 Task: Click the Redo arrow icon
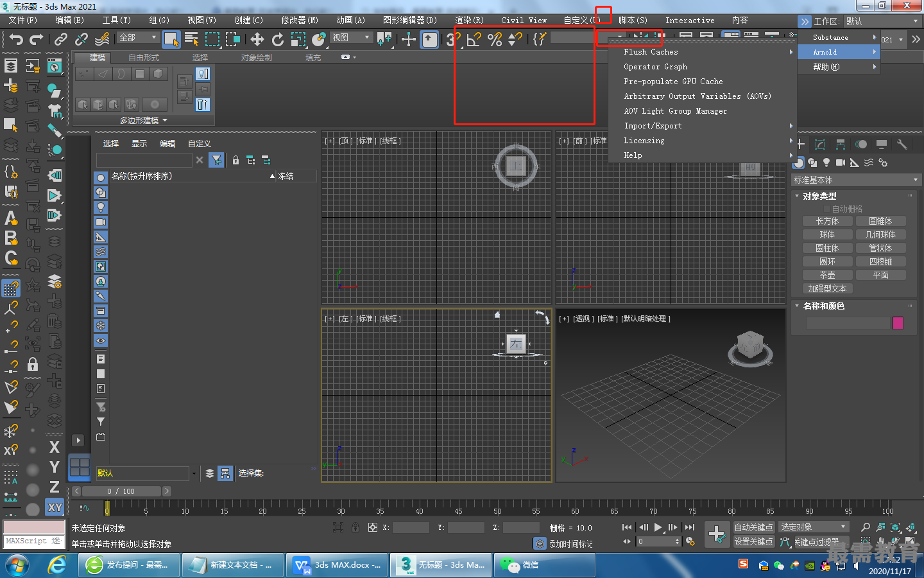pyautogui.click(x=37, y=40)
